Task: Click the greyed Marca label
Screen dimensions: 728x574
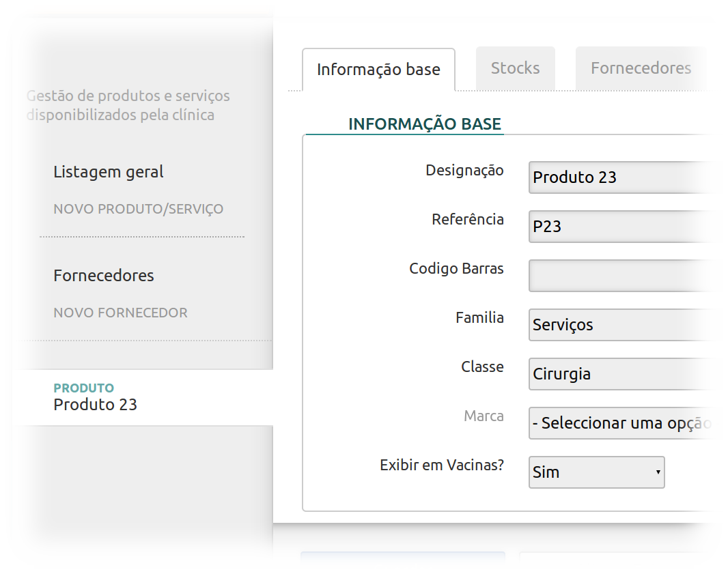Action: click(484, 416)
